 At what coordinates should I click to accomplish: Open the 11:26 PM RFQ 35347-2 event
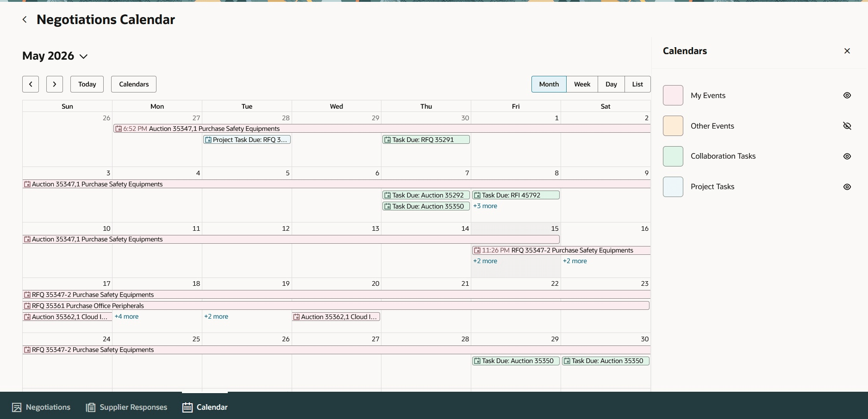(561, 250)
